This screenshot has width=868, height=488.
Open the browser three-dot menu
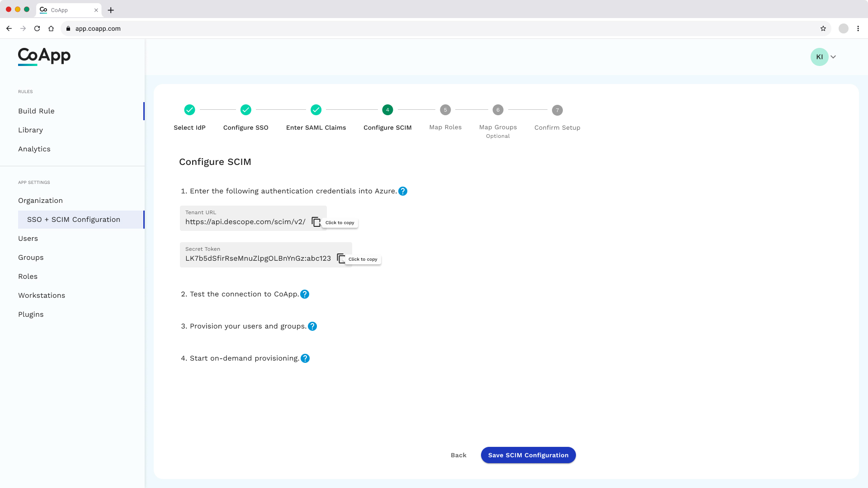(x=858, y=28)
